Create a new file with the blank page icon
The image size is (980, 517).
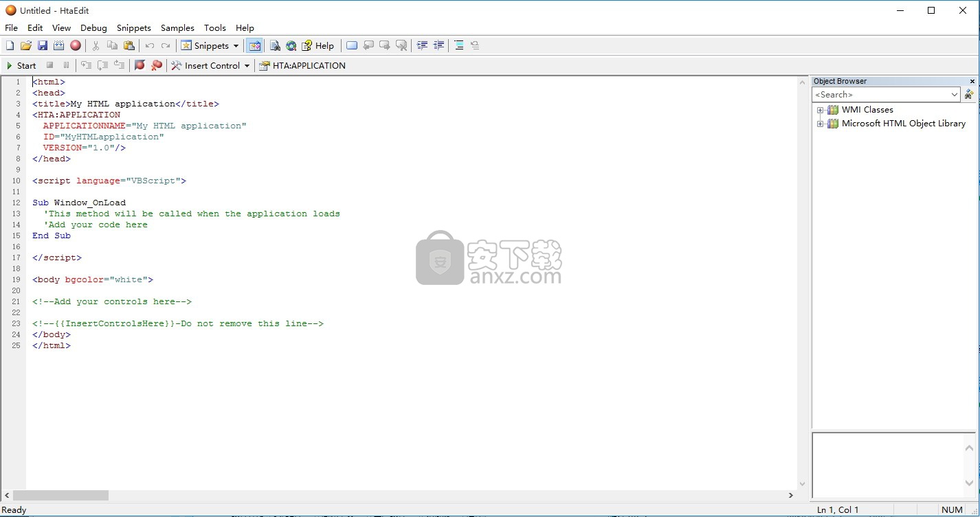(10, 46)
